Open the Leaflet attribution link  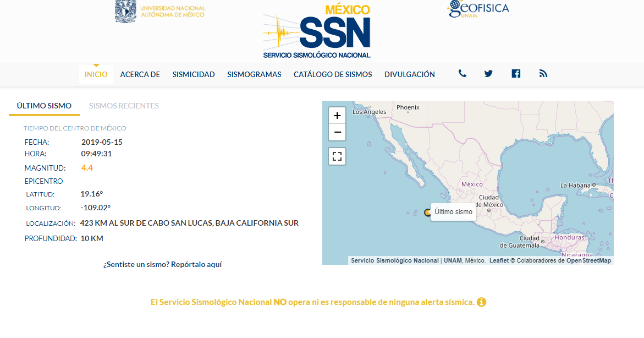click(x=499, y=261)
